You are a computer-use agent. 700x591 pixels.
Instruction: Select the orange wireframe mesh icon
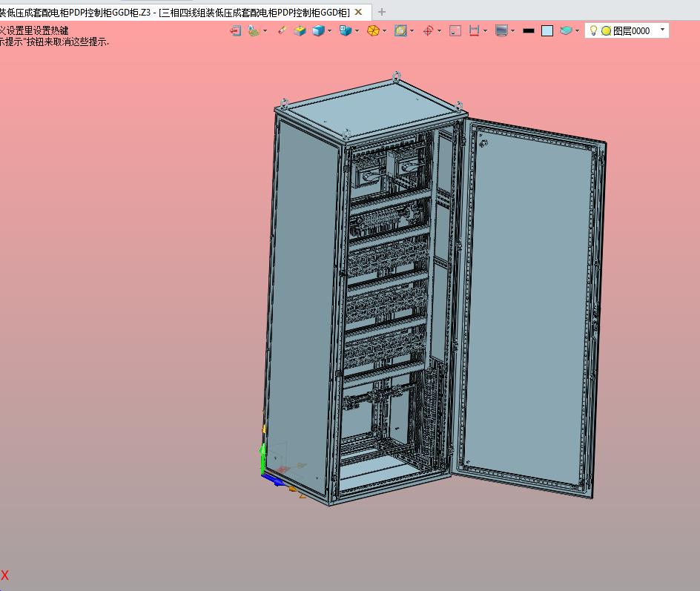point(374,31)
